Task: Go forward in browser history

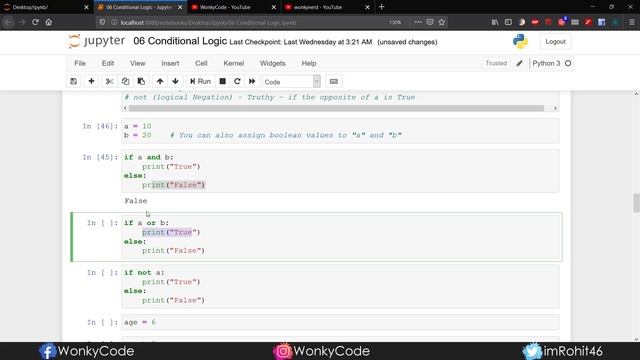Action: pyautogui.click(x=22, y=22)
